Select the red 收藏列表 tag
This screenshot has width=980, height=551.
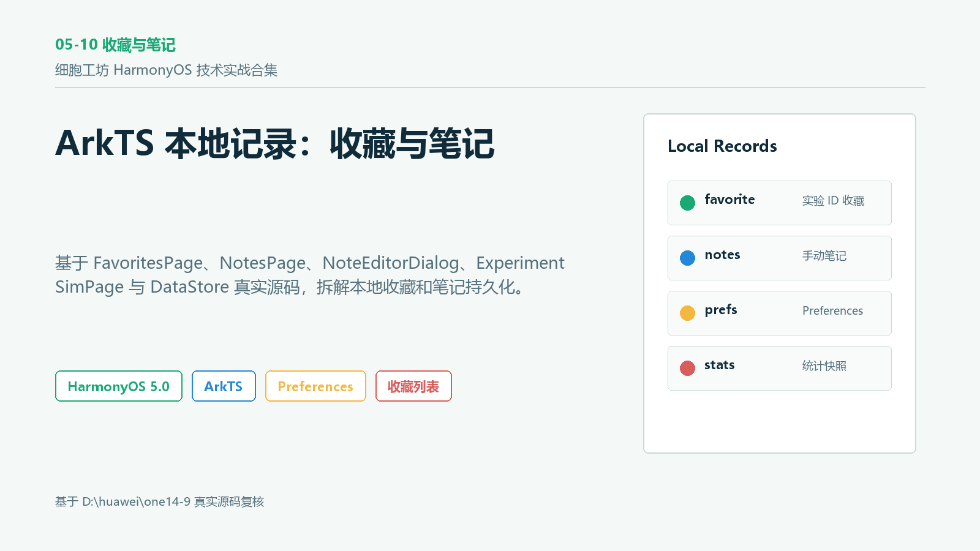[x=413, y=386]
